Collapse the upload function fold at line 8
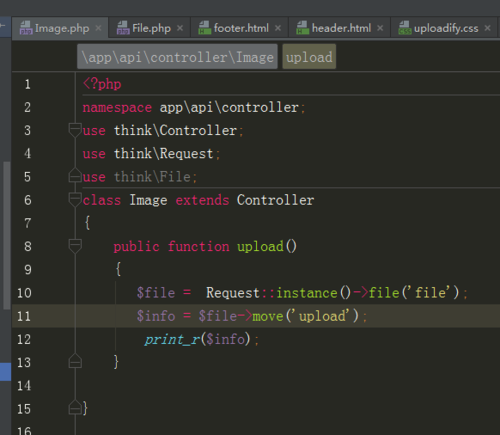 tap(75, 246)
